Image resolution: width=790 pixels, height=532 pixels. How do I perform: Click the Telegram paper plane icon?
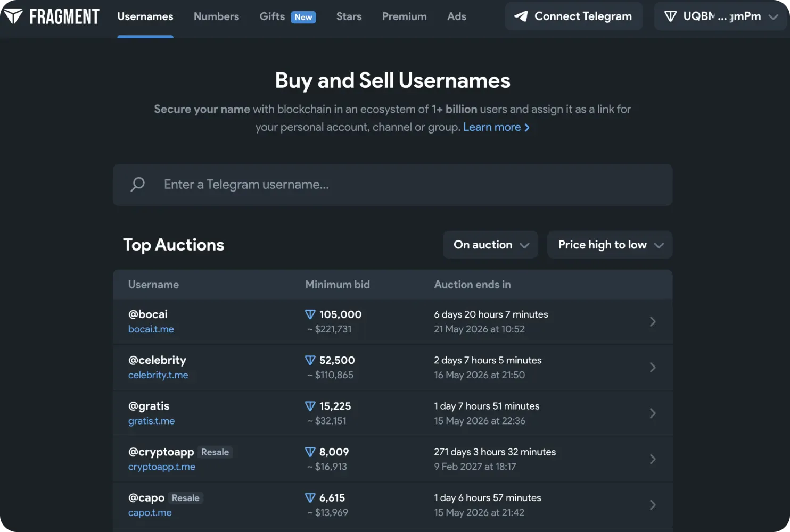[521, 16]
